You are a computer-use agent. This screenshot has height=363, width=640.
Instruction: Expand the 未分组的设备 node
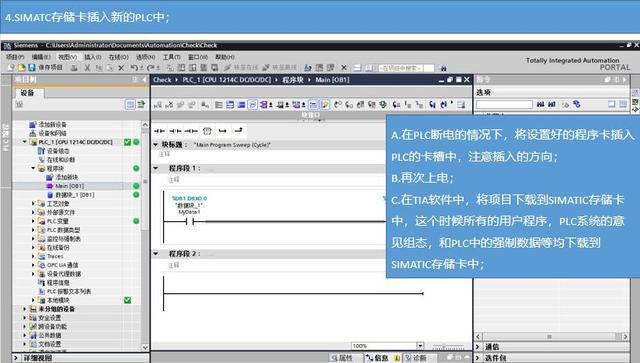tap(25, 309)
